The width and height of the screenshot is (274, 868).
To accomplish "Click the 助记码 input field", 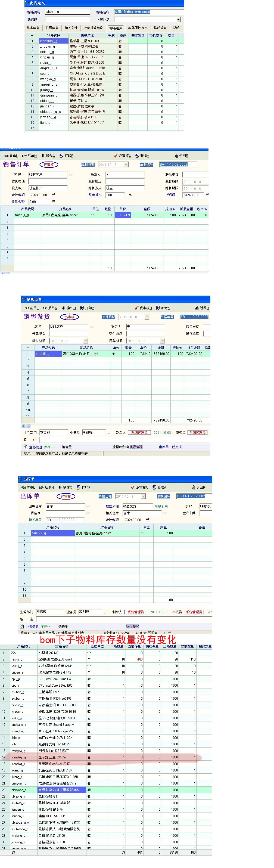I will pyautogui.click(x=67, y=20).
